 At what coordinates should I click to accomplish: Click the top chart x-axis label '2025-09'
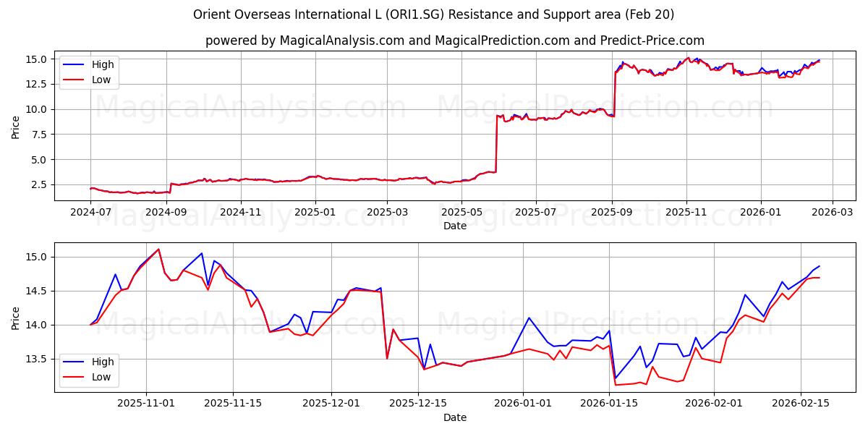[x=612, y=213]
